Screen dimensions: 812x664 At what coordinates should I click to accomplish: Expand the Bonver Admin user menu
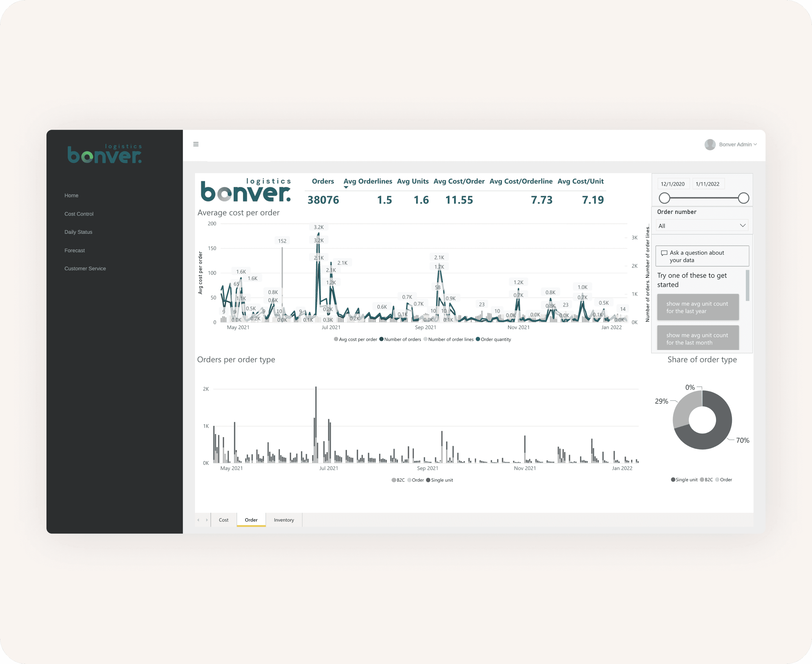click(x=737, y=145)
